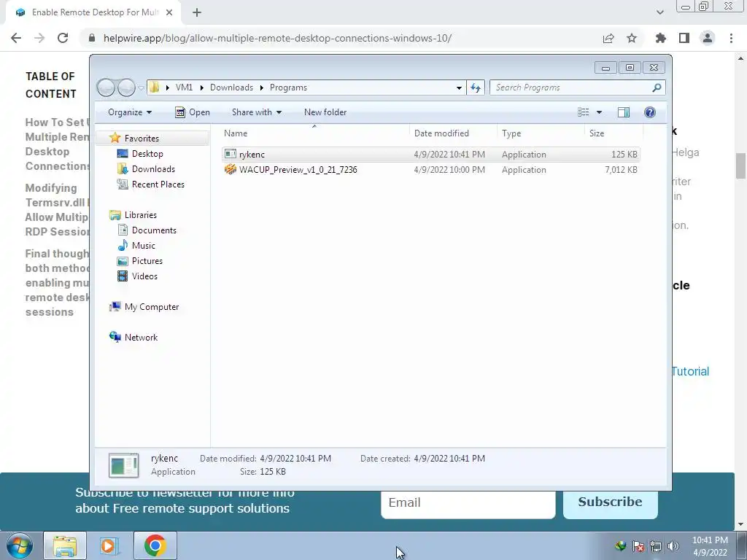Viewport: 747px width, 560px height.
Task: Open address bar previous locations dropdown
Action: (x=459, y=87)
